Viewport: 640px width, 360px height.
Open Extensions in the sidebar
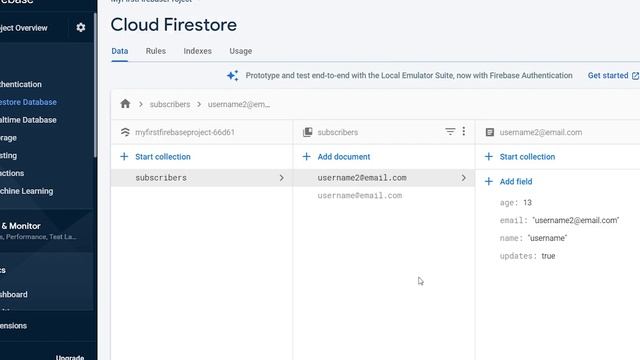pos(13,326)
